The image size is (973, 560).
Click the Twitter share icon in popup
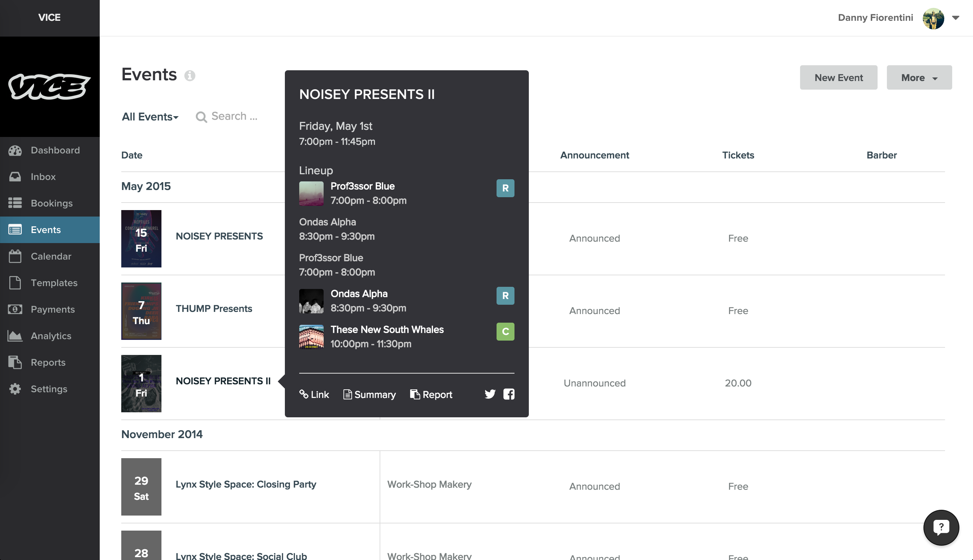[490, 394]
